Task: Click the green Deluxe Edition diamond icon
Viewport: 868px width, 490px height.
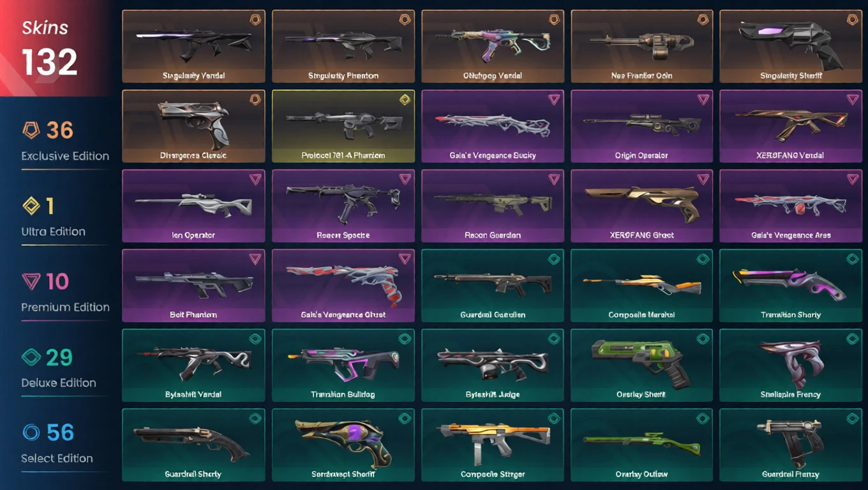Action: (31, 357)
